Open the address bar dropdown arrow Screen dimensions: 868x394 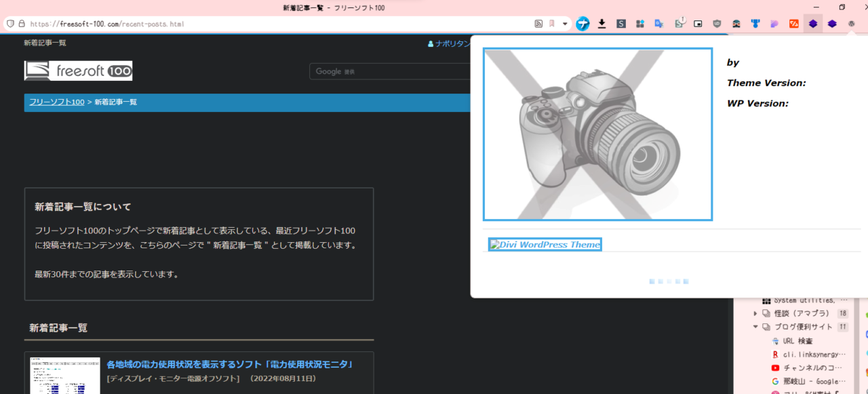[565, 24]
